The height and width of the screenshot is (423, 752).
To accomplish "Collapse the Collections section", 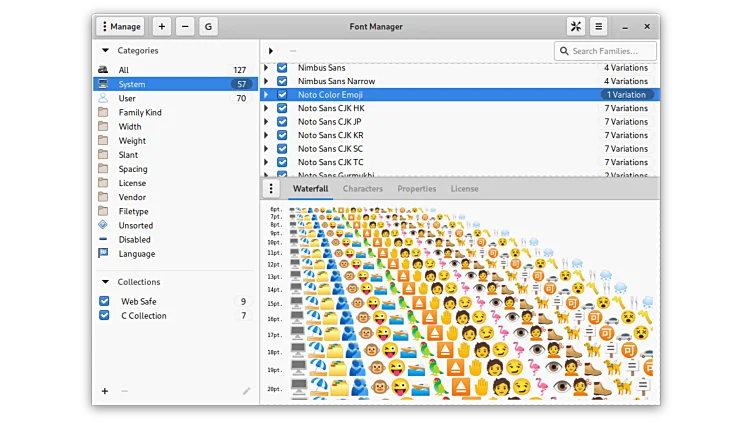I will (105, 282).
